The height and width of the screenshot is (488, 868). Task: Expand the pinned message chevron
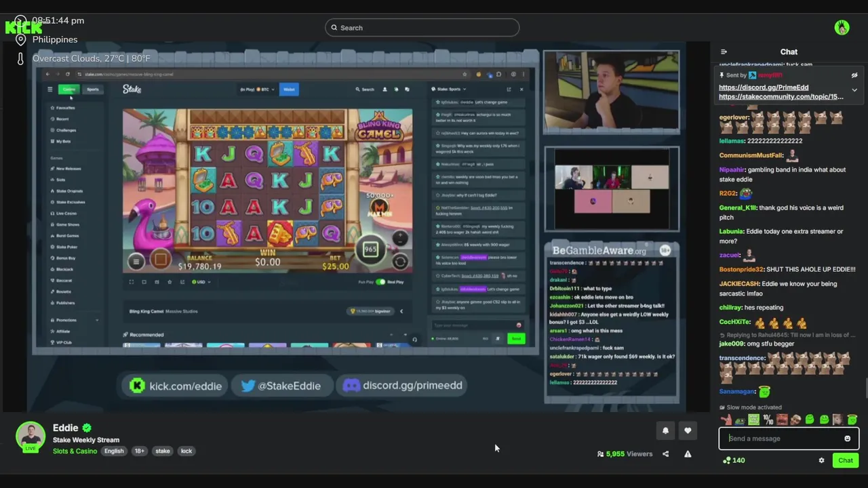click(854, 90)
